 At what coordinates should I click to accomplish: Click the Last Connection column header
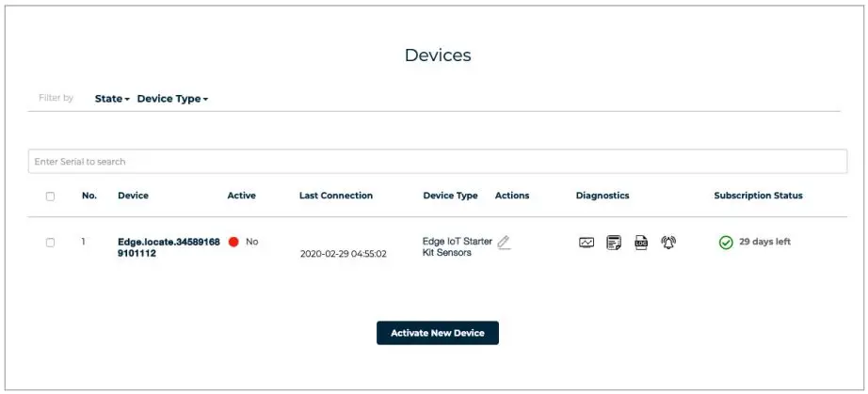click(x=335, y=196)
